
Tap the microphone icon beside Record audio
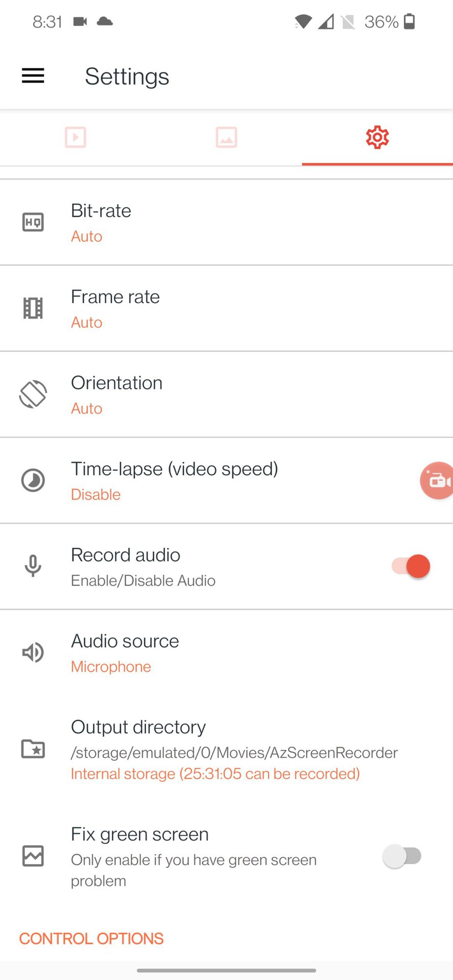point(33,566)
